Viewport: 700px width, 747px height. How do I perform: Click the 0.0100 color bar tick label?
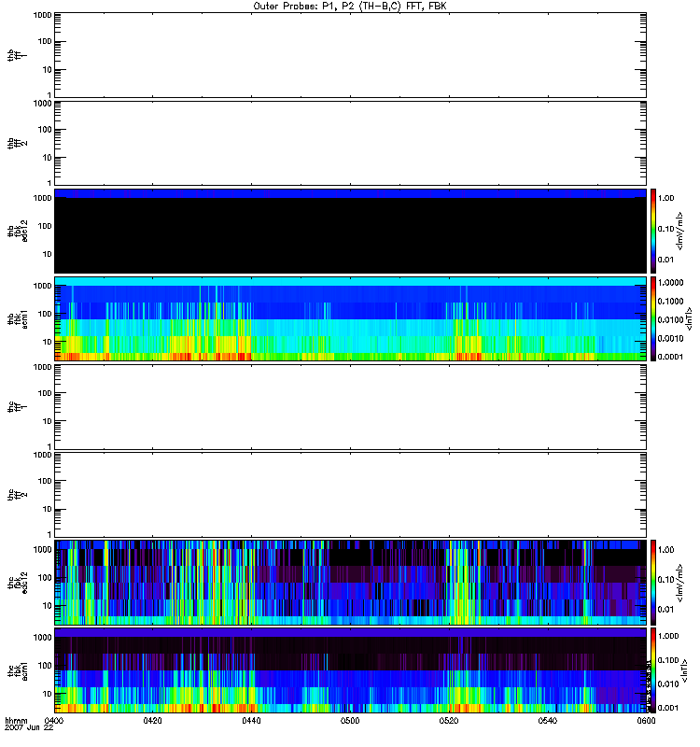click(670, 319)
